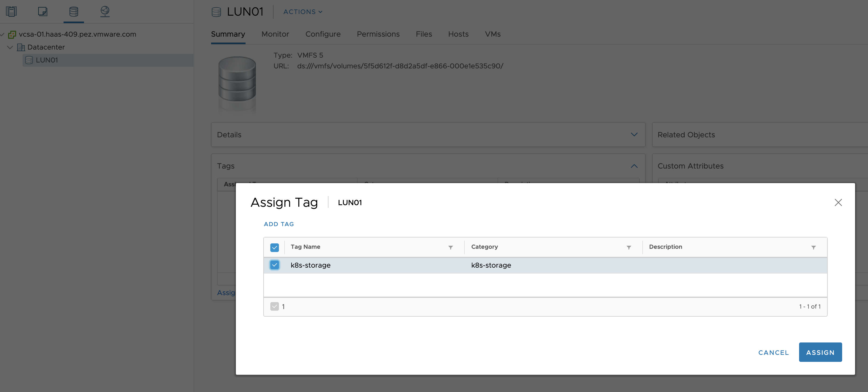Screen dimensions: 868x392
Task: Switch to the Configure tab
Action: [323, 34]
